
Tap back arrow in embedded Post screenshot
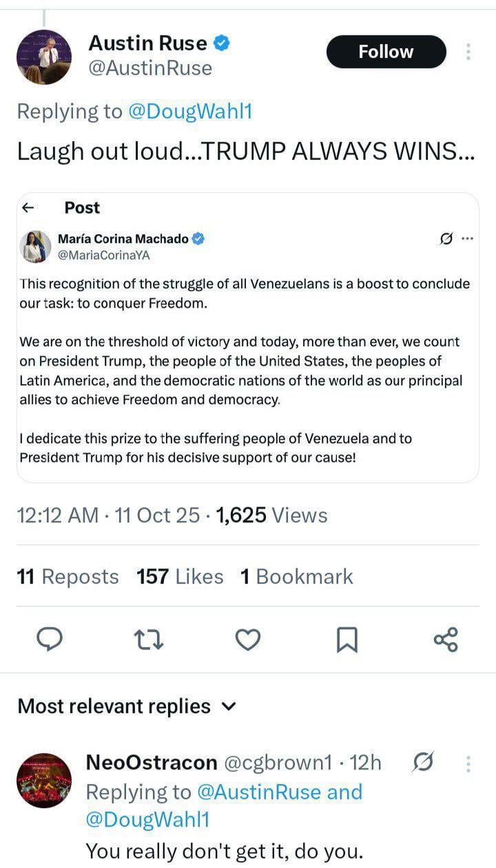tap(29, 208)
